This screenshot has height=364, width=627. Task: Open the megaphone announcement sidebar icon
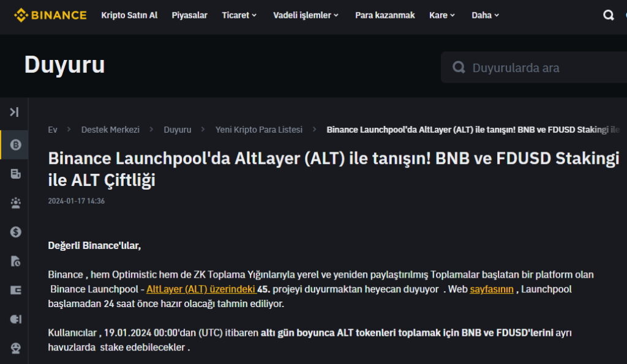[15, 319]
